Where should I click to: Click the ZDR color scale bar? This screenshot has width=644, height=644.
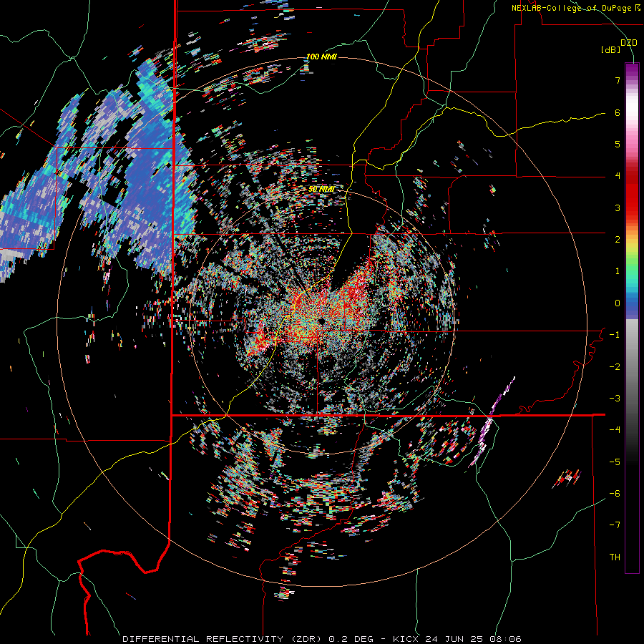pos(632,318)
